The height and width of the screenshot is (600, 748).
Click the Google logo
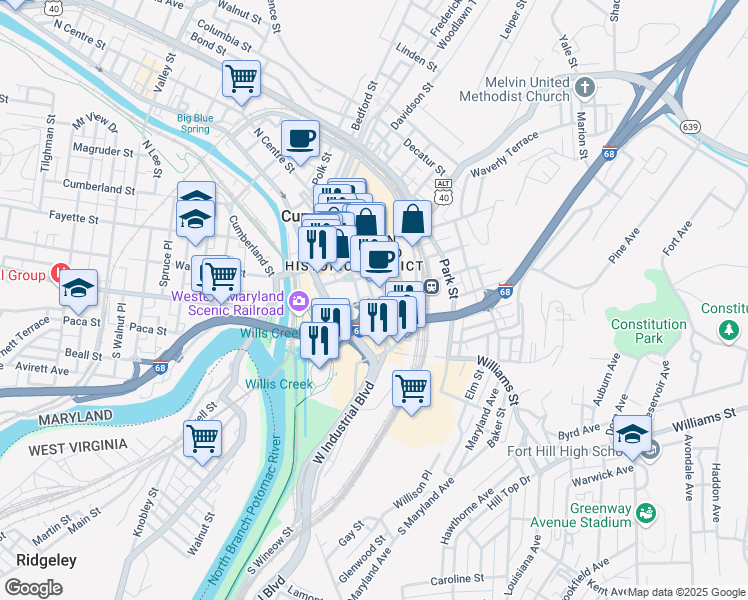tap(33, 589)
